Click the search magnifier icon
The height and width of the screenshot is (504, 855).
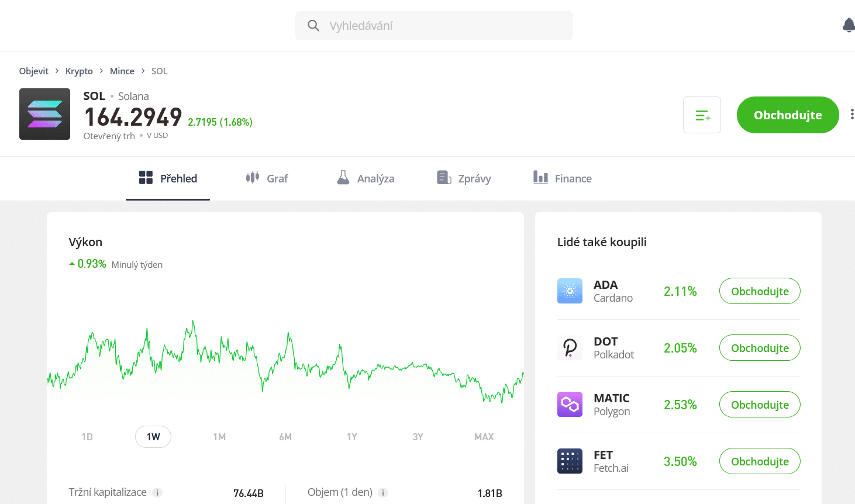tap(313, 26)
